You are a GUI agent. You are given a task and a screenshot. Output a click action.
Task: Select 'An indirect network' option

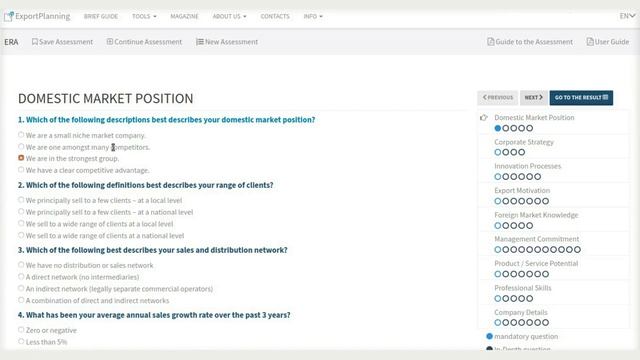point(21,288)
